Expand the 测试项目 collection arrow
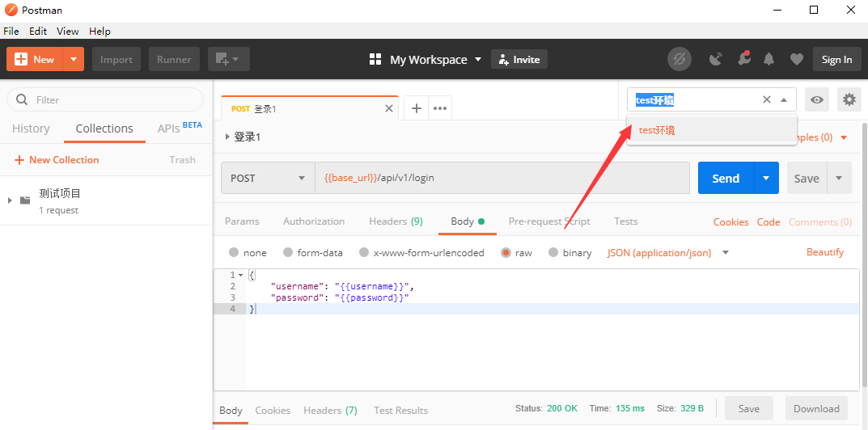868x430 pixels. pyautogui.click(x=10, y=200)
